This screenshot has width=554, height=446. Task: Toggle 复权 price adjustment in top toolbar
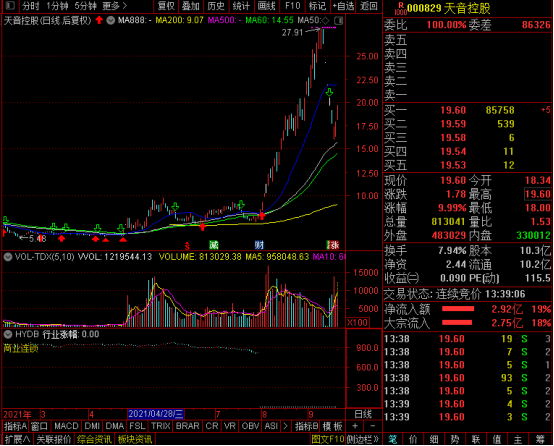[x=166, y=6]
